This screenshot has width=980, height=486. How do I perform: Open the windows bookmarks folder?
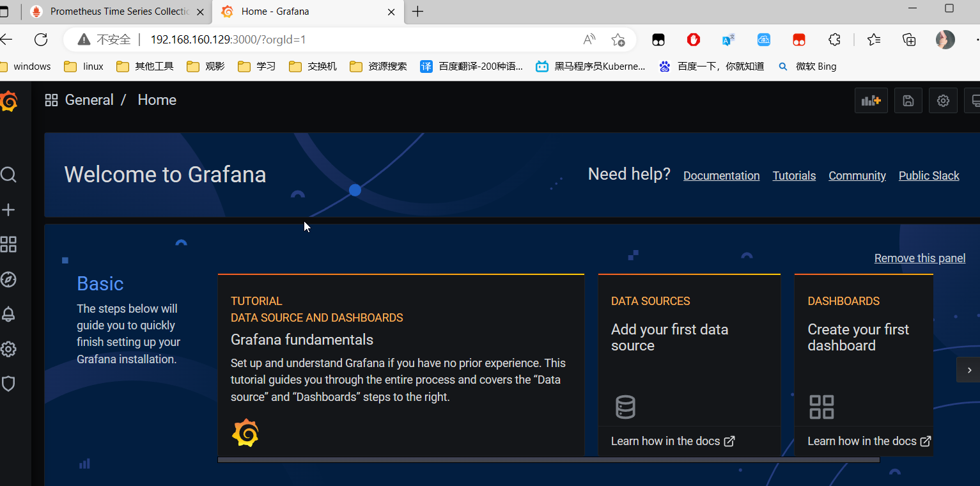[x=26, y=67]
